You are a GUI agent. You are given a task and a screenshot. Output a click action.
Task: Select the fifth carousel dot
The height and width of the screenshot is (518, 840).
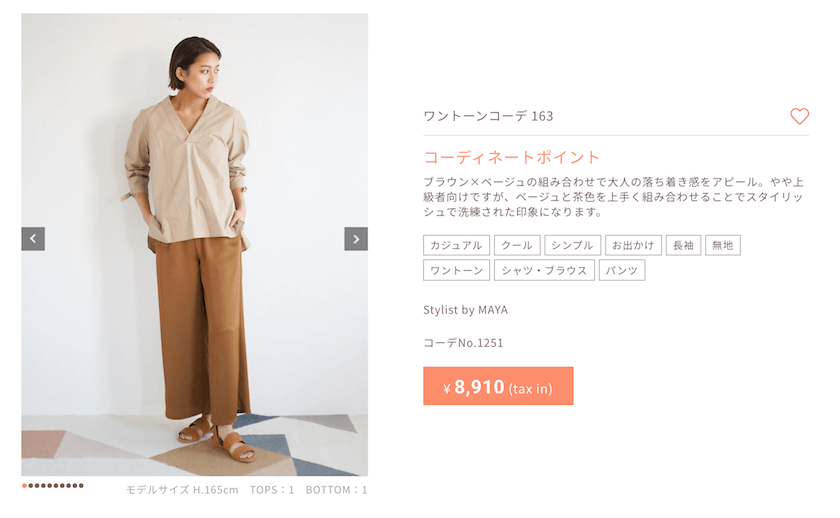pyautogui.click(x=50, y=486)
